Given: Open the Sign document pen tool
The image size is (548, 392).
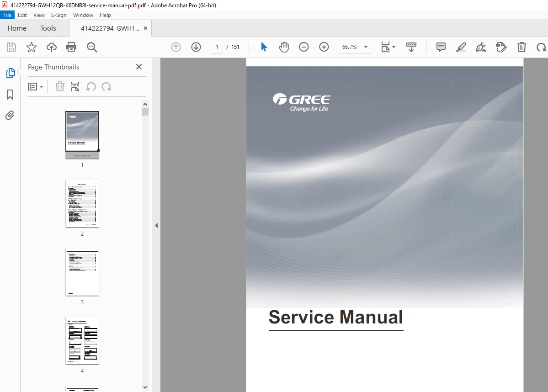Looking at the screenshot, I should 481,47.
